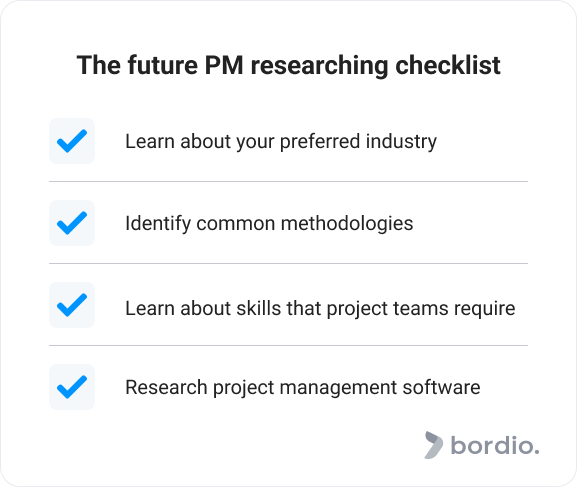Screen dimensions: 577x487
Task: Click the divider line below common methodologies item
Action: pyautogui.click(x=288, y=264)
